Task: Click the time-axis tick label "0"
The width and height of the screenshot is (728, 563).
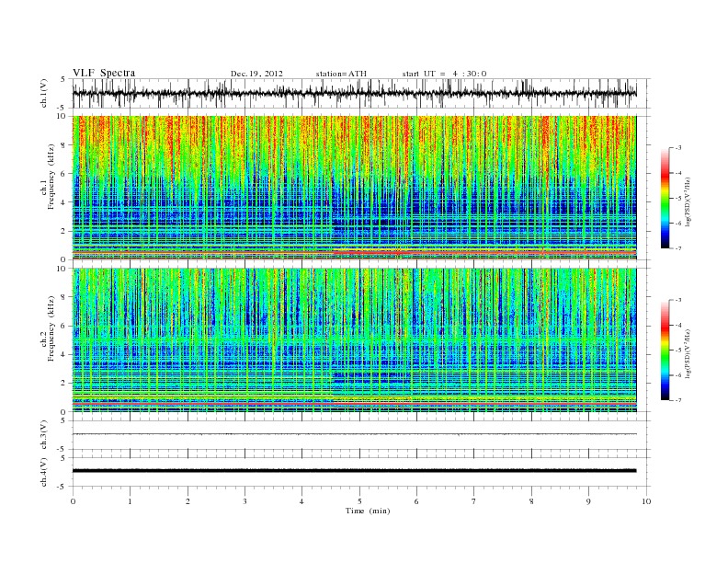Action: coord(73,501)
